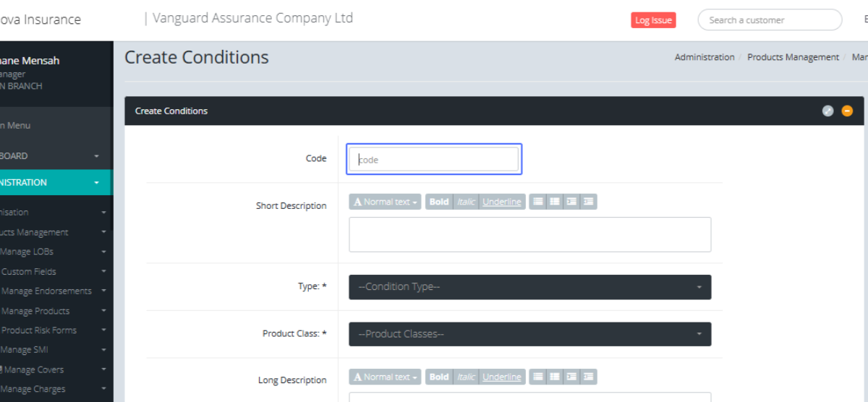
Task: Toggle Underline in Long Description toolbar
Action: 501,377
